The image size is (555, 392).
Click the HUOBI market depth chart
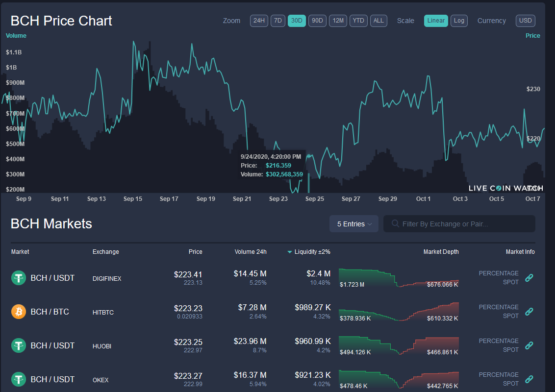tap(399, 345)
